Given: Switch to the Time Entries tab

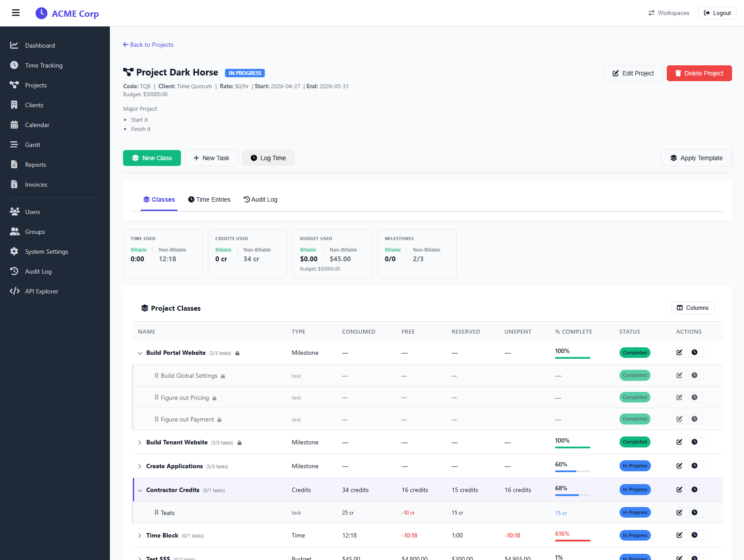Looking at the screenshot, I should (209, 199).
